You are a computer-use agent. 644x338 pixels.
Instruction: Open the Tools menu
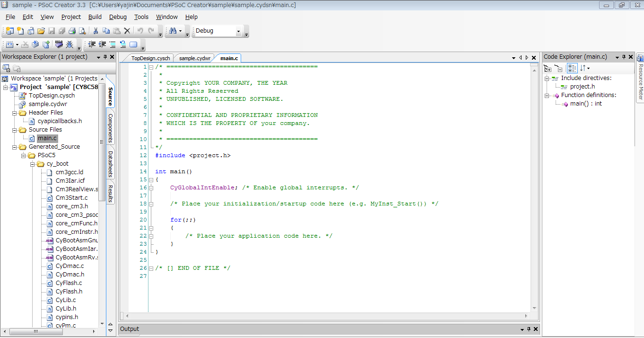pyautogui.click(x=141, y=17)
